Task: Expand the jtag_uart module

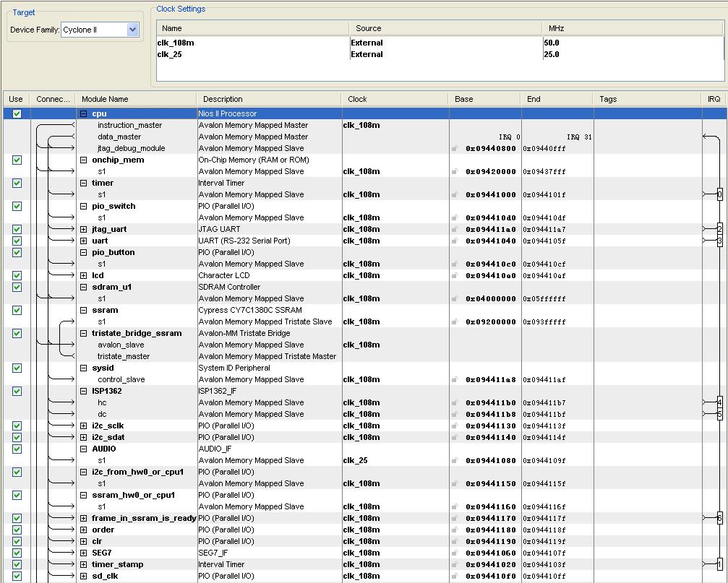Action: [x=84, y=229]
